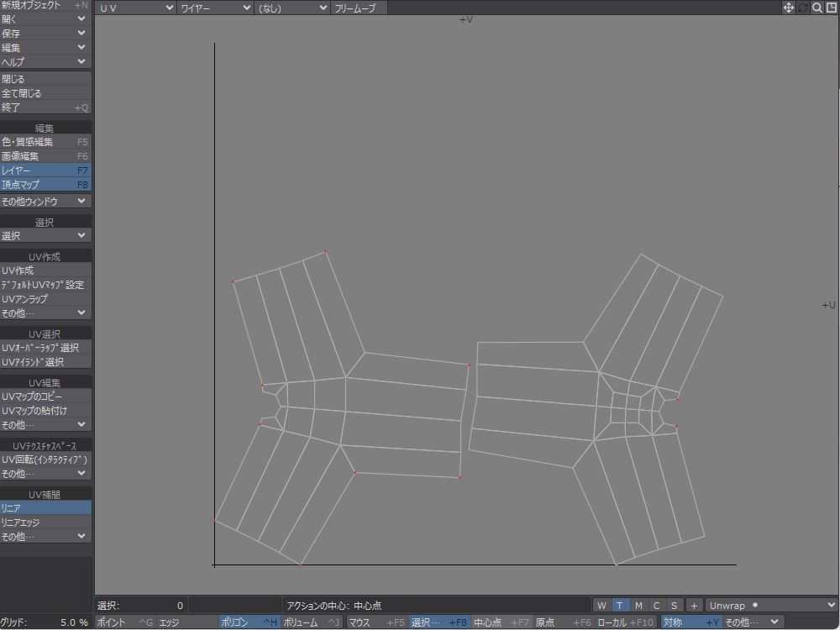The image size is (840, 630).
Task: Enable ポリゴン selection mode
Action: (x=249, y=622)
